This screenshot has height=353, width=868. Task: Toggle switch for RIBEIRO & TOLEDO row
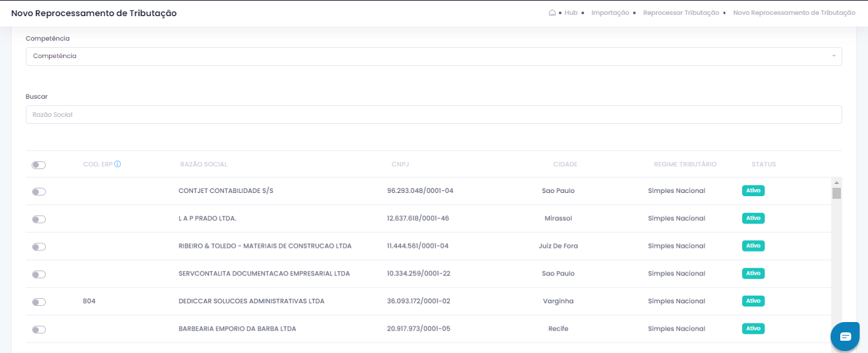[x=39, y=247]
